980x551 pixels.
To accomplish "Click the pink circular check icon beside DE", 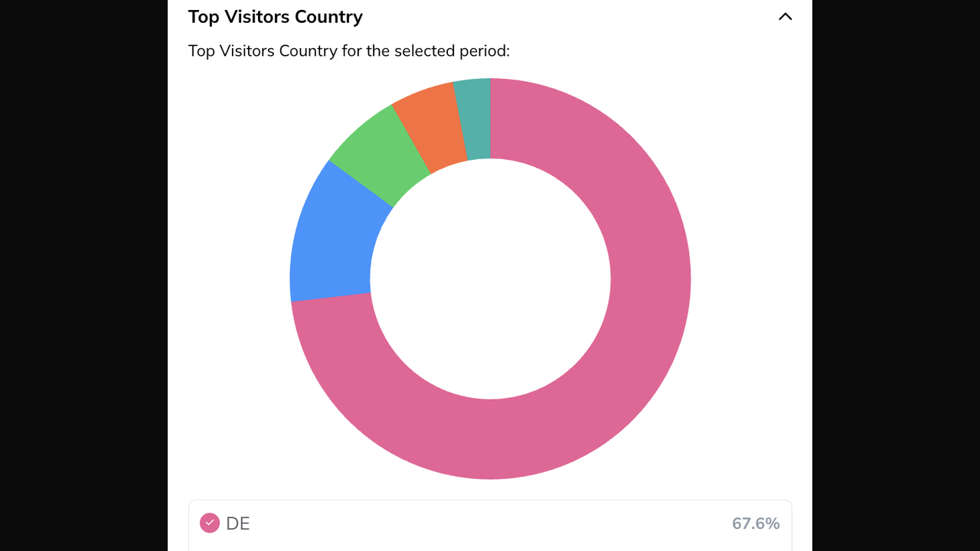I will click(x=209, y=523).
